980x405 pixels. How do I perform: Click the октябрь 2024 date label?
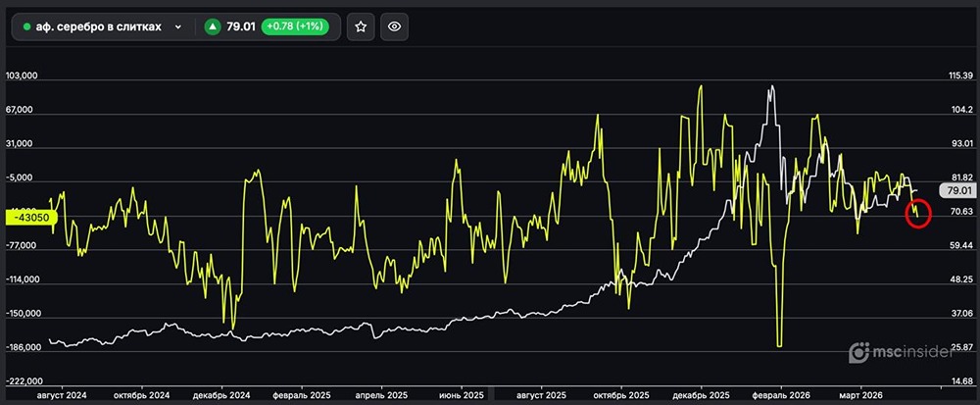pyautogui.click(x=142, y=395)
